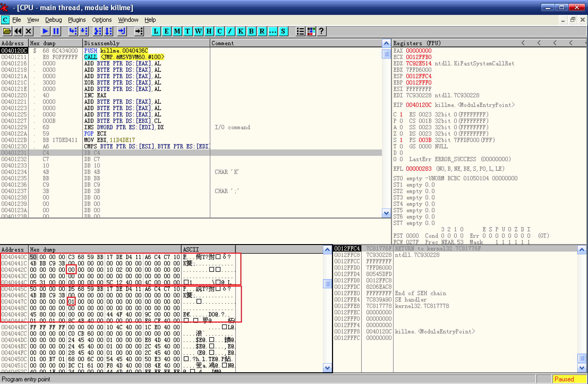Click first left arrow in Registers header
This screenshot has height=384, width=588.
point(523,43)
